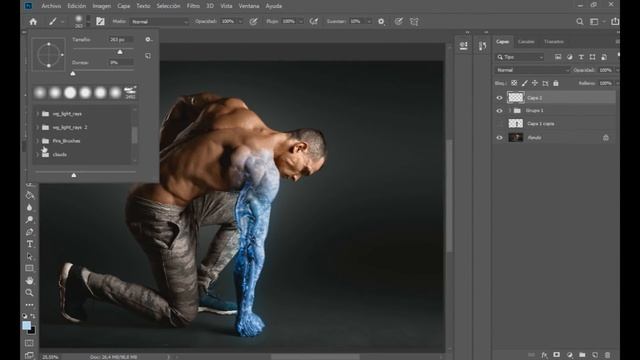Switch to the Capas tab

[x=502, y=42]
